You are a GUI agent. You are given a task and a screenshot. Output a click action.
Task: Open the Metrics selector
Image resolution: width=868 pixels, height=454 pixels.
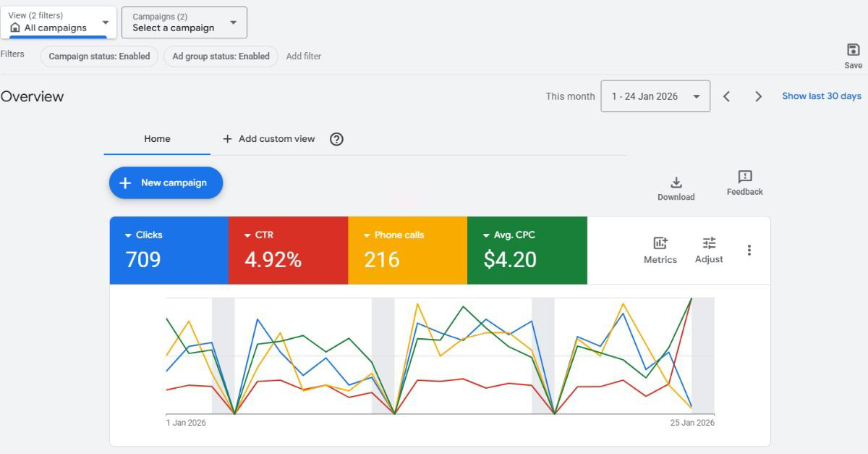coord(660,243)
